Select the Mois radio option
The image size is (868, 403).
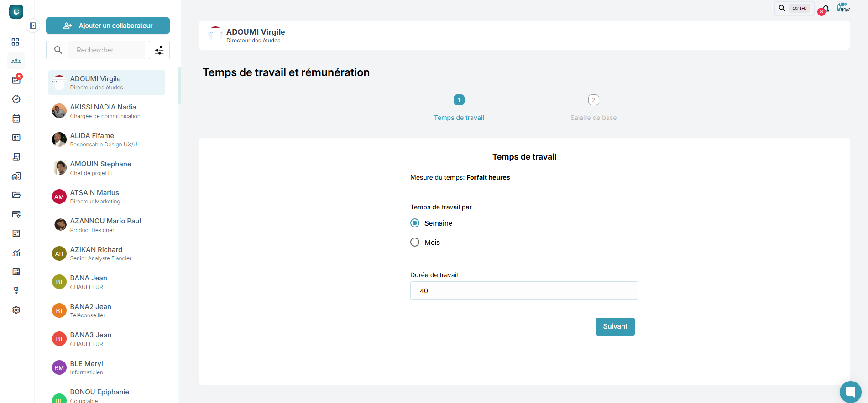[x=415, y=242]
